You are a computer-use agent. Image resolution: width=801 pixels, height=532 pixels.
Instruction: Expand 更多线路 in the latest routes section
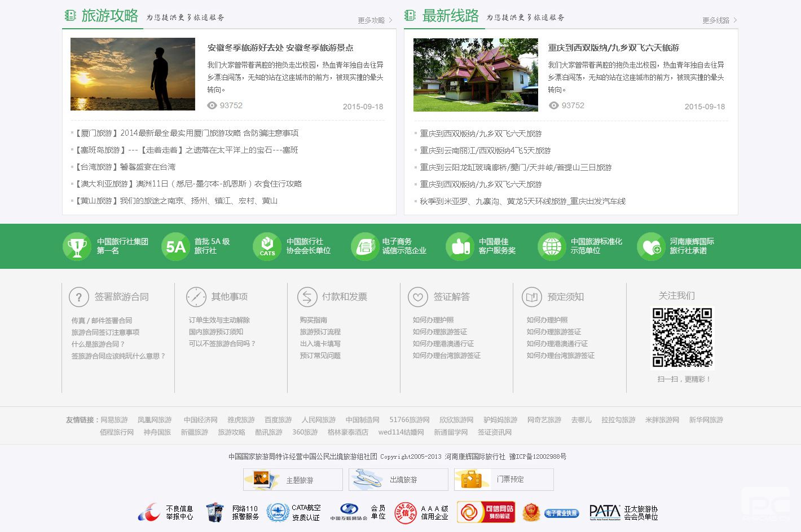click(719, 20)
